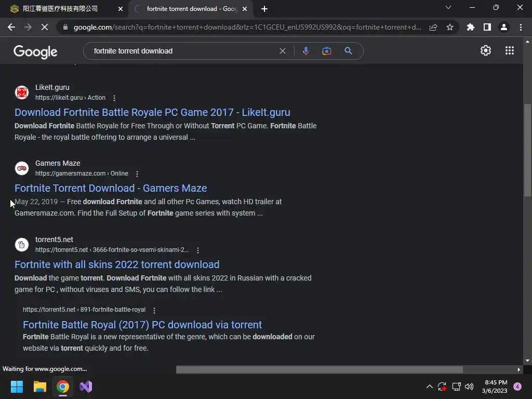
Task: Click the Gamers Maze site favicon
Action: [x=22, y=168]
